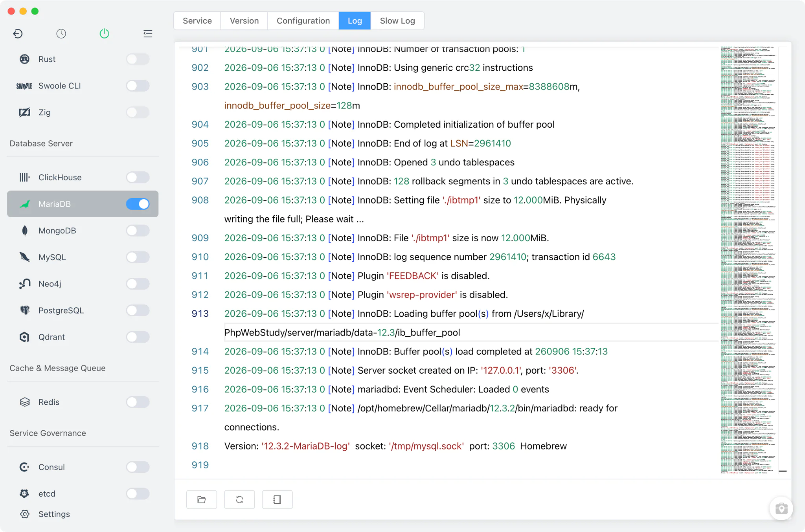The width and height of the screenshot is (805, 532).
Task: Open the Redis sidebar entry
Action: (x=83, y=402)
